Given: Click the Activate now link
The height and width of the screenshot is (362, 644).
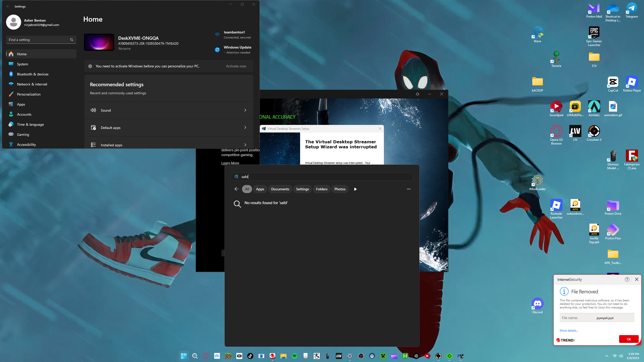Looking at the screenshot, I should 236,66.
